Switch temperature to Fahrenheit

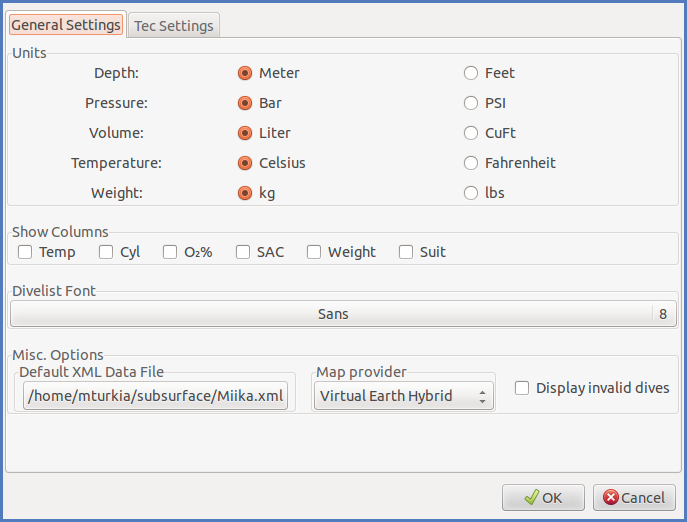pos(471,163)
